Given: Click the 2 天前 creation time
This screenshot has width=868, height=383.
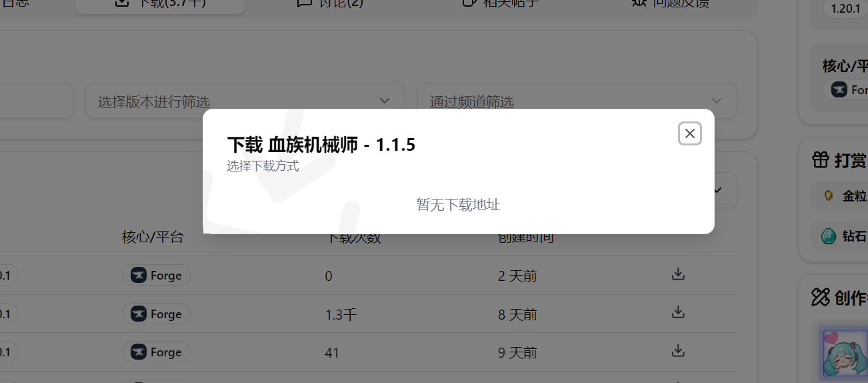Looking at the screenshot, I should click(x=517, y=276).
